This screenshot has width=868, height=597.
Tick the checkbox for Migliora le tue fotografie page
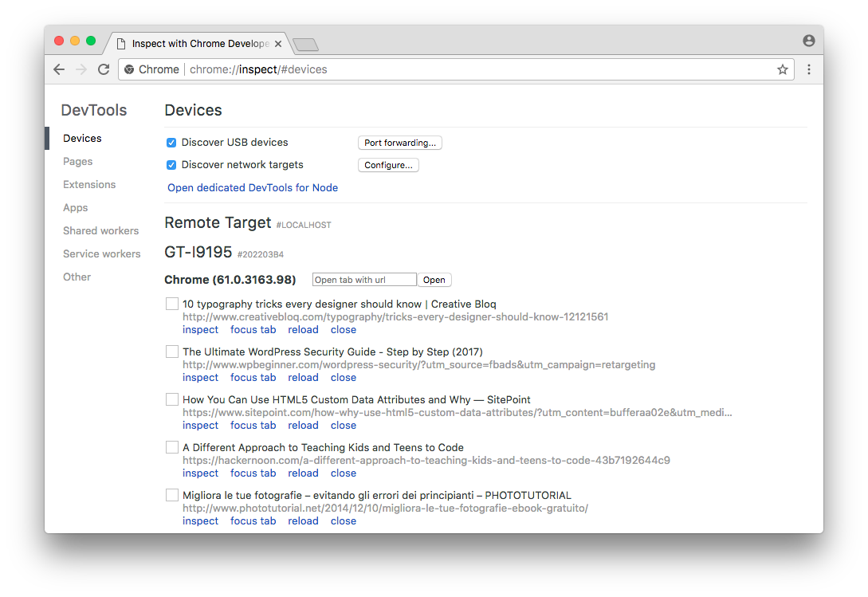point(172,495)
